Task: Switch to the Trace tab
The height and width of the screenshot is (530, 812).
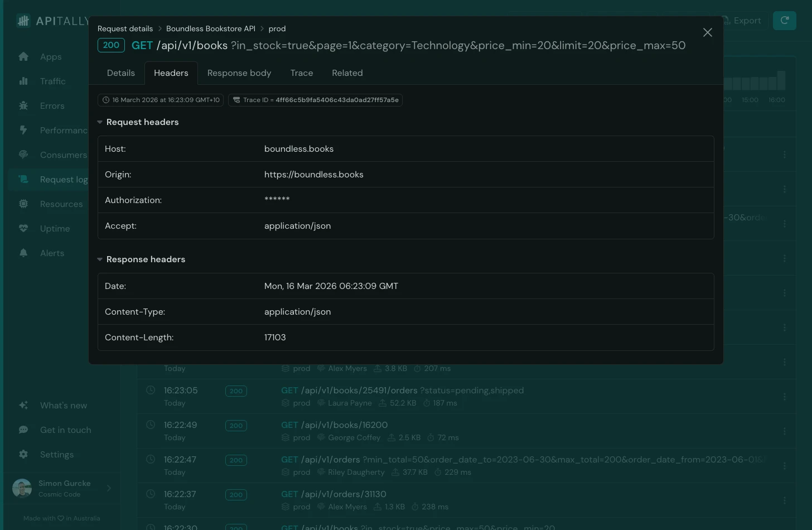Action: tap(301, 73)
